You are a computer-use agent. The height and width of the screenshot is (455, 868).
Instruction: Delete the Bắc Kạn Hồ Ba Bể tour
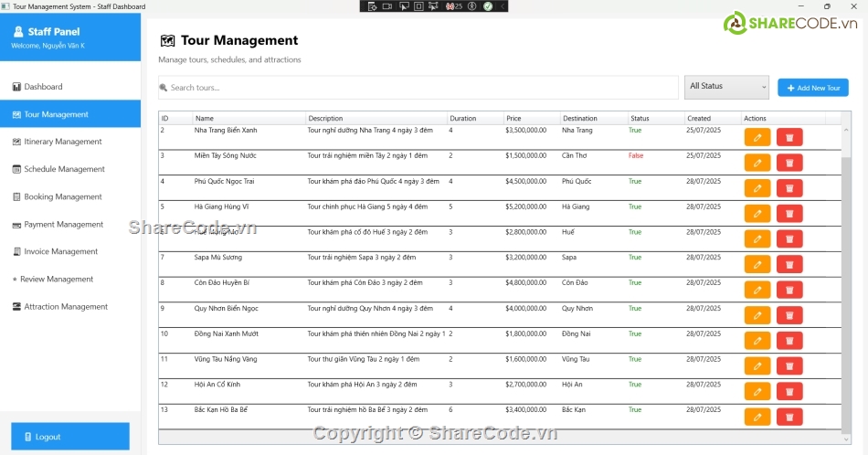point(789,417)
